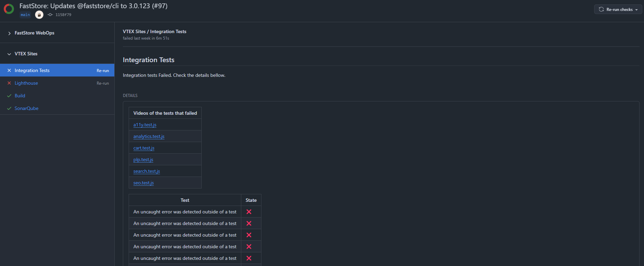
Task: Click the red X state in second test row
Action: click(x=249, y=223)
